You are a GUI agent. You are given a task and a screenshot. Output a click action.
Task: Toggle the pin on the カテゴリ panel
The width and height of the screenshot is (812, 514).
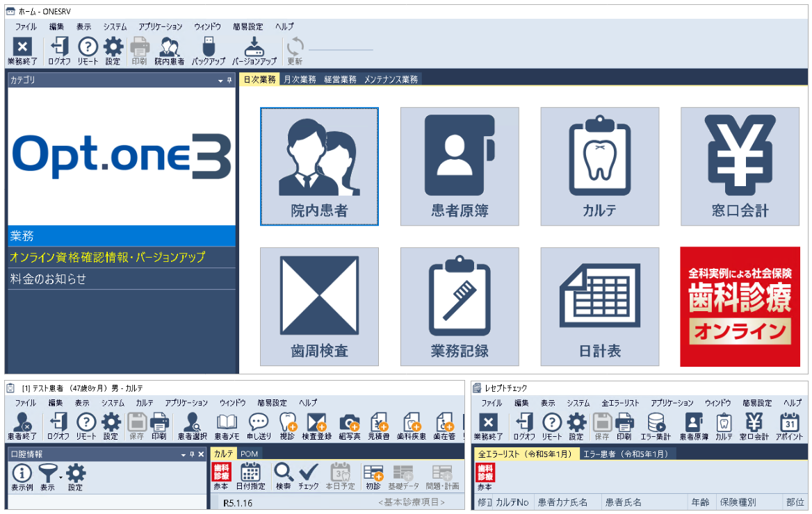[229, 81]
